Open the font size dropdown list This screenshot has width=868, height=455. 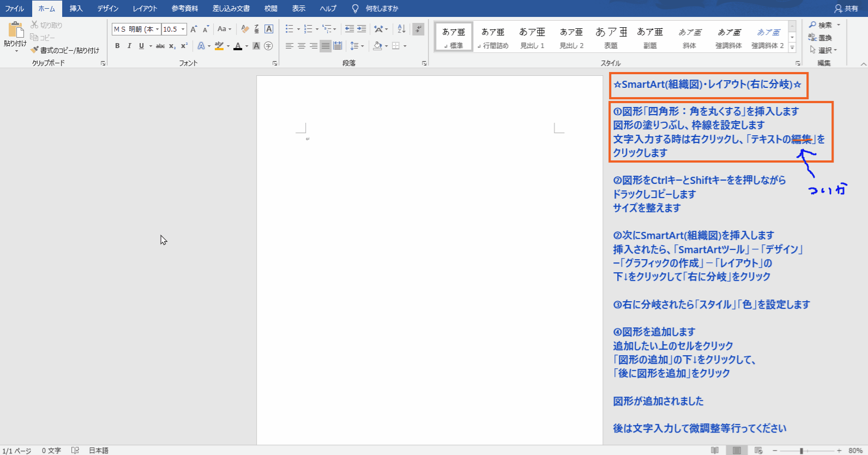click(x=183, y=29)
